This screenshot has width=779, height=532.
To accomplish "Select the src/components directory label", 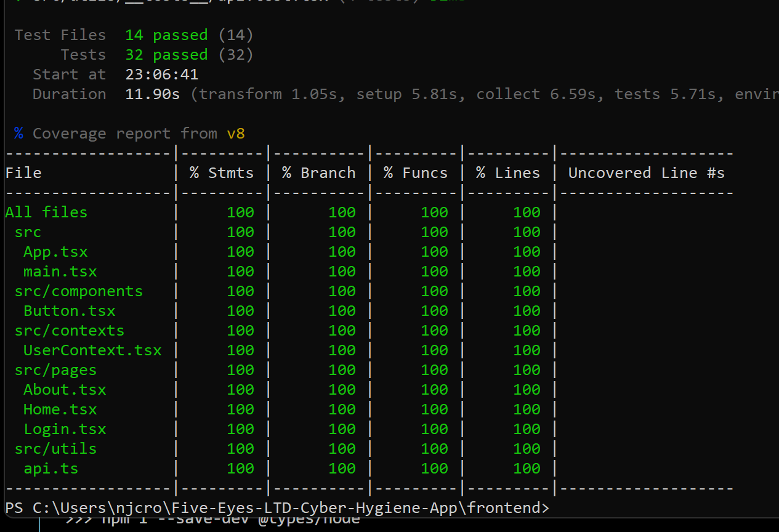I will coord(78,291).
